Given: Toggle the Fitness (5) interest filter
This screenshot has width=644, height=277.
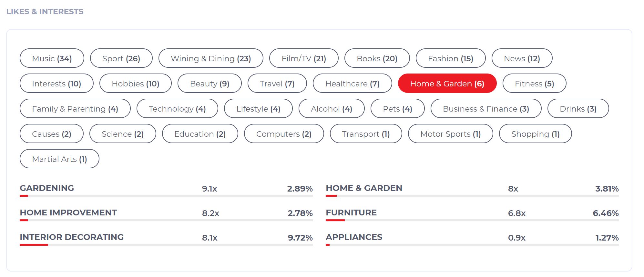Looking at the screenshot, I should point(534,83).
